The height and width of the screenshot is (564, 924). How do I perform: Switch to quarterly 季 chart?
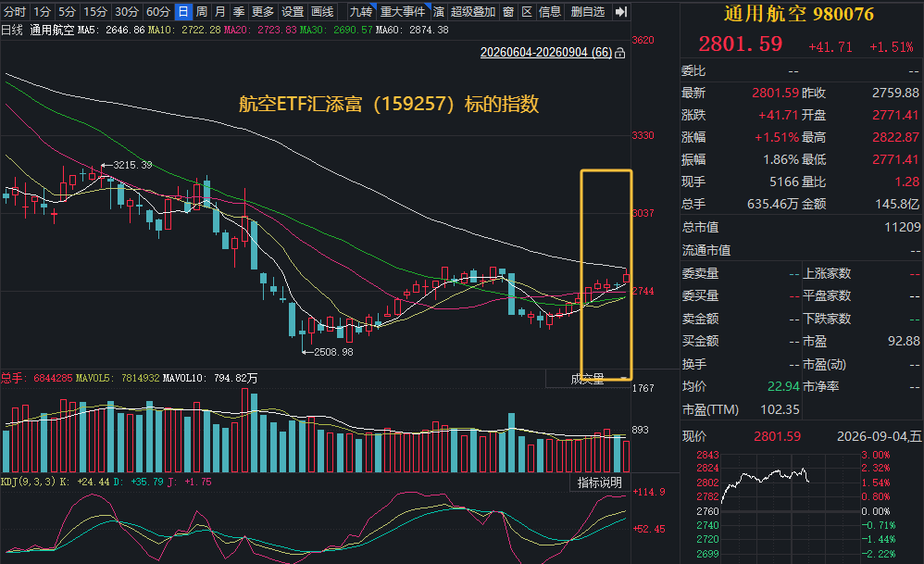coord(239,12)
